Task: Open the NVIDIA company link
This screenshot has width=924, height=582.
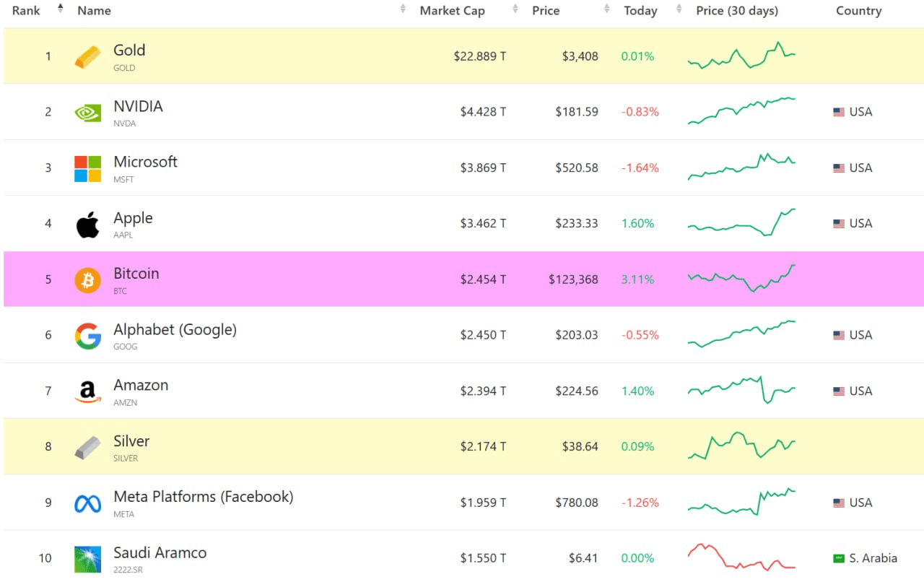Action: pos(138,106)
